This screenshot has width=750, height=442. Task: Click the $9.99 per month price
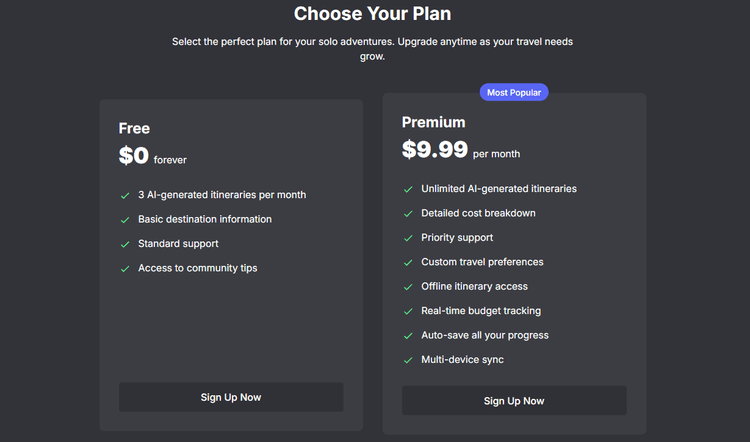coord(460,150)
